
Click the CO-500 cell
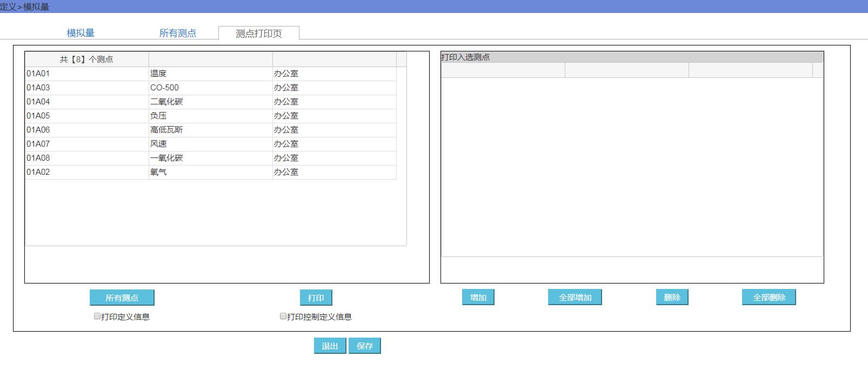click(211, 88)
